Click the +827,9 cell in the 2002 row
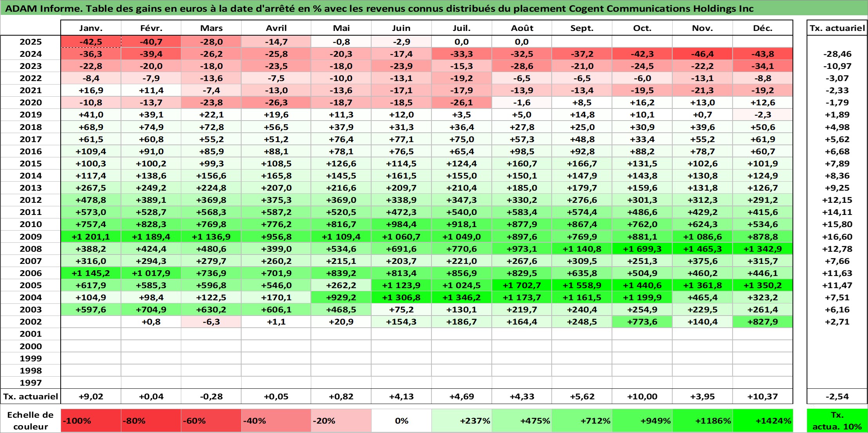The height and width of the screenshot is (433, 868). [763, 322]
